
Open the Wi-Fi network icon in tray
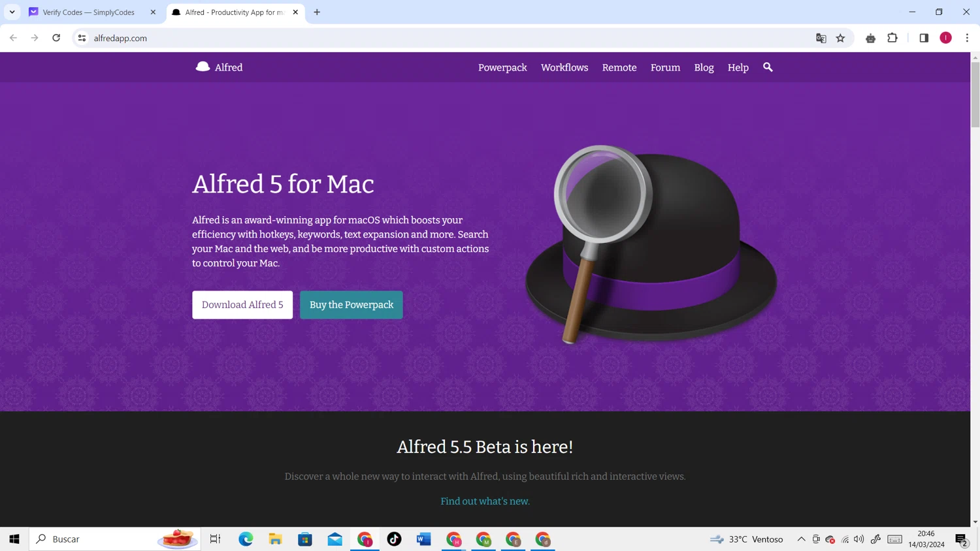[x=845, y=539]
